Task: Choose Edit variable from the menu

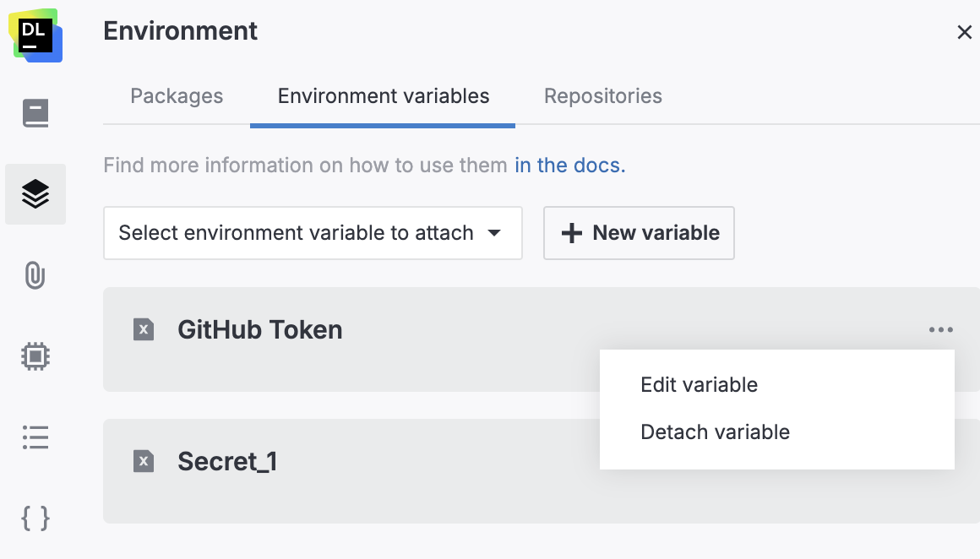Action: point(699,384)
